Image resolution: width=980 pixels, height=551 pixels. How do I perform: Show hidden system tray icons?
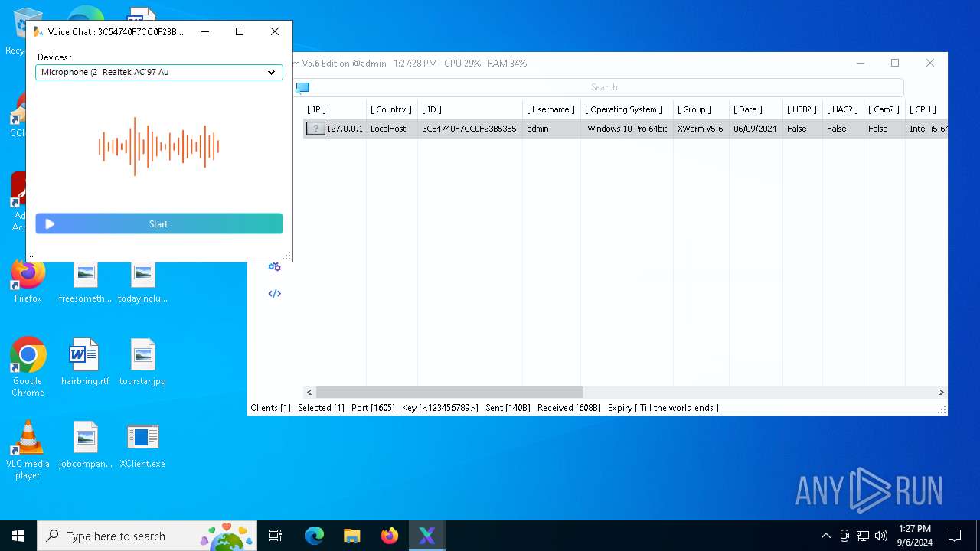pos(825,536)
